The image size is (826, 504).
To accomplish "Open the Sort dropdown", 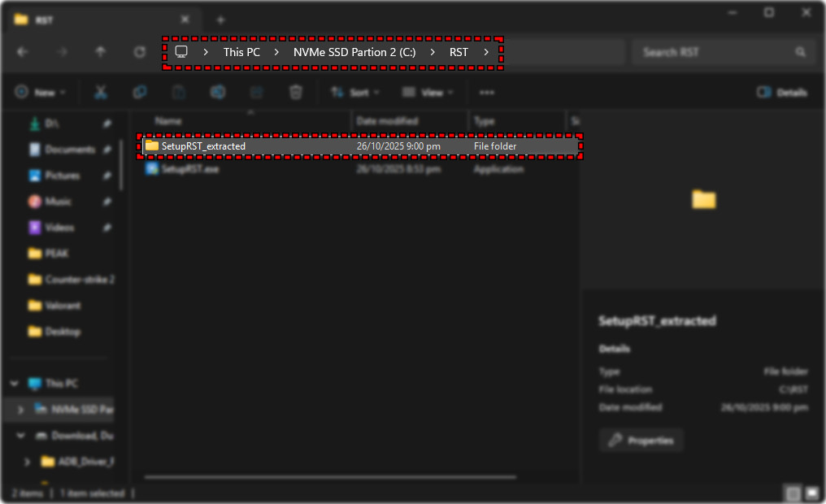I will coord(354,92).
